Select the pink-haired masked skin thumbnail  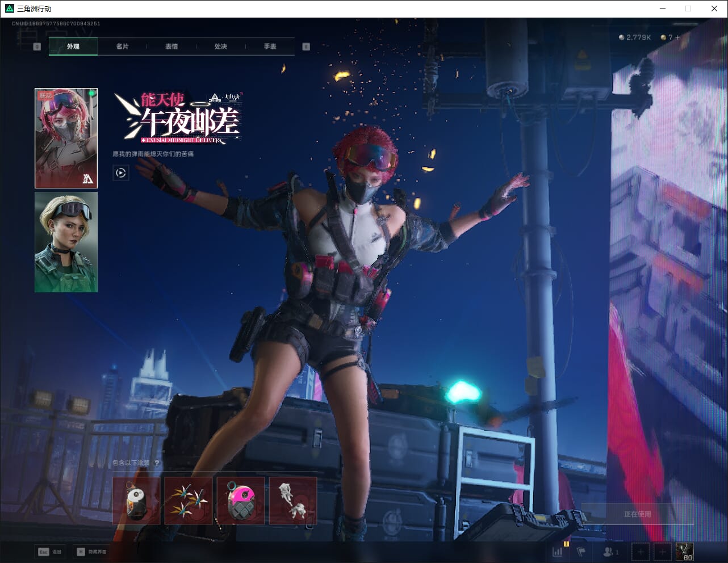tap(66, 138)
